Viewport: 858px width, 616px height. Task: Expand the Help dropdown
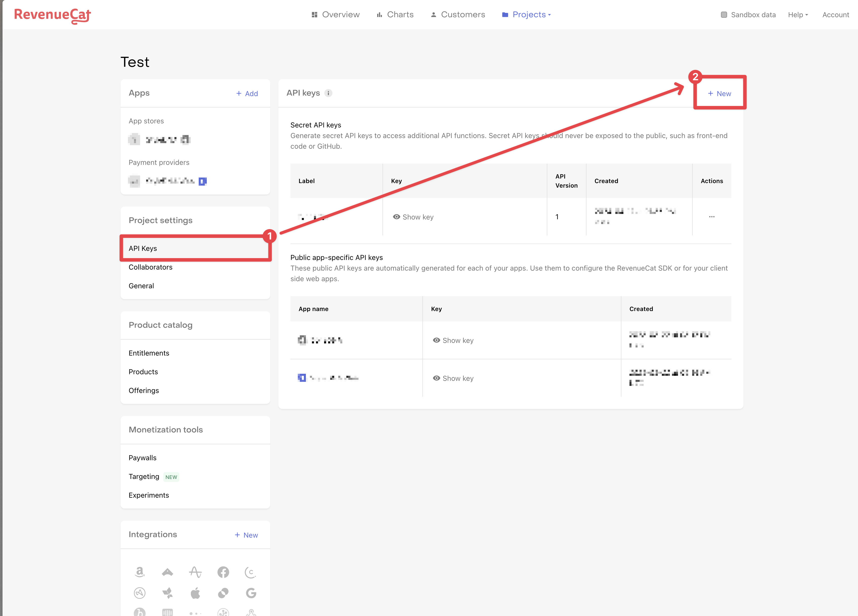pos(798,15)
